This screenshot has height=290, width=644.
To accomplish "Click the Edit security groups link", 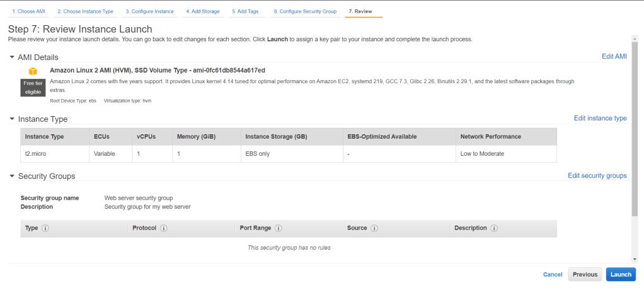I will pyautogui.click(x=597, y=176).
